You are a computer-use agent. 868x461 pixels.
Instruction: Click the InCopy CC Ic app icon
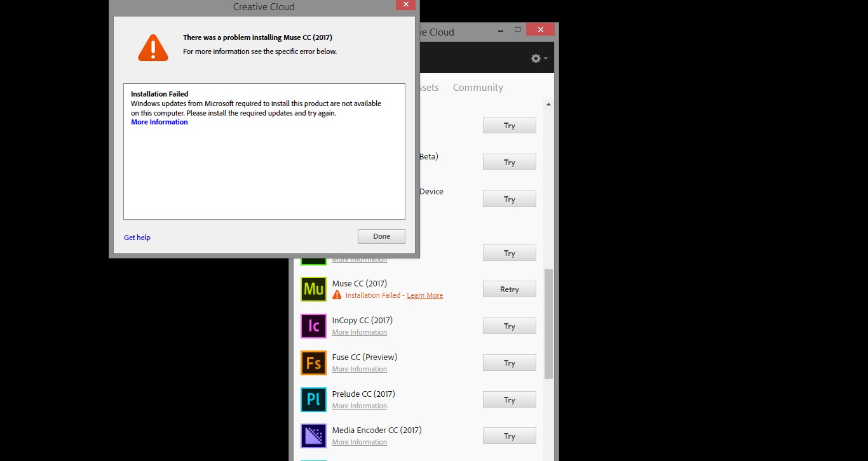coord(313,326)
